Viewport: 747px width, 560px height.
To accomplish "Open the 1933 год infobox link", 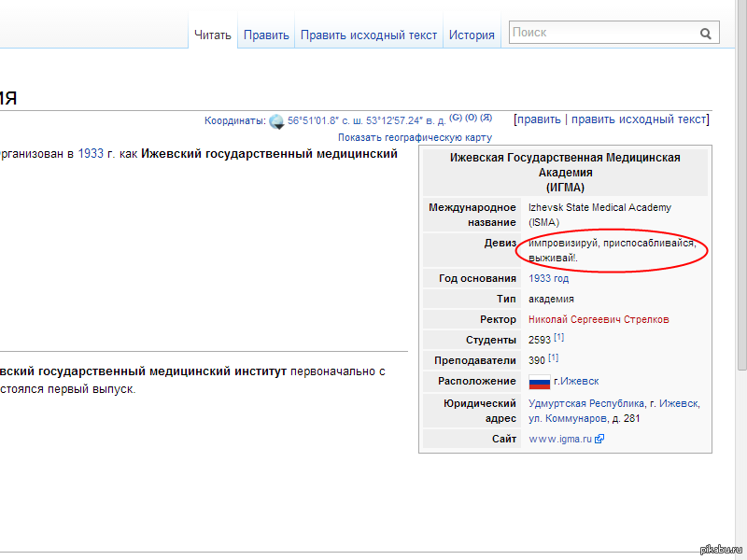I will click(x=548, y=278).
